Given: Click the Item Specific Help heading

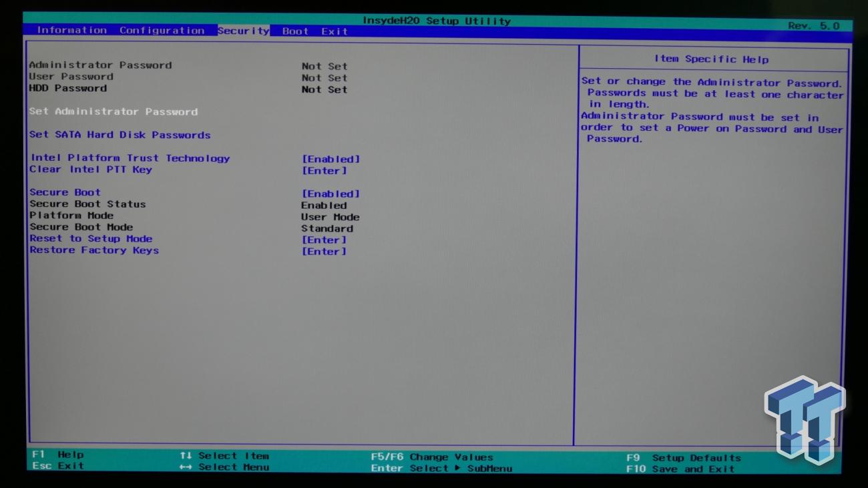Looking at the screenshot, I should coord(712,59).
